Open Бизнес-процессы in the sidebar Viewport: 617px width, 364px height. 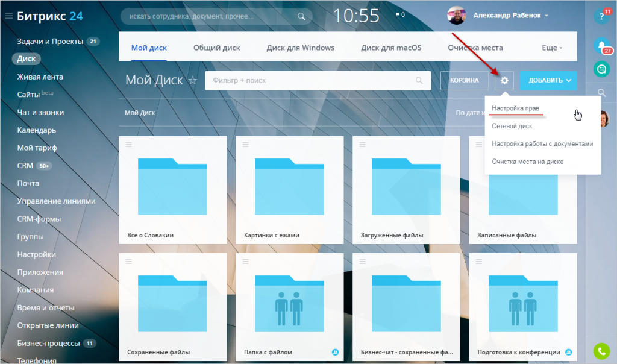(48, 343)
